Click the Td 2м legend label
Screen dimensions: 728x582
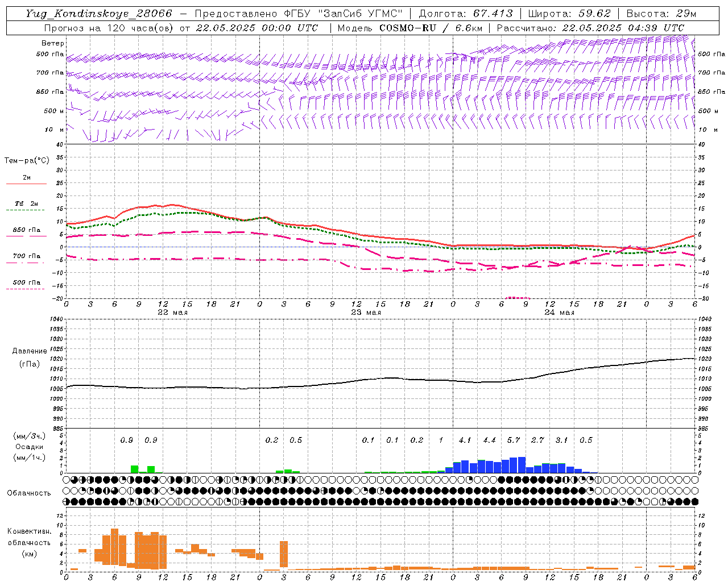27,203
